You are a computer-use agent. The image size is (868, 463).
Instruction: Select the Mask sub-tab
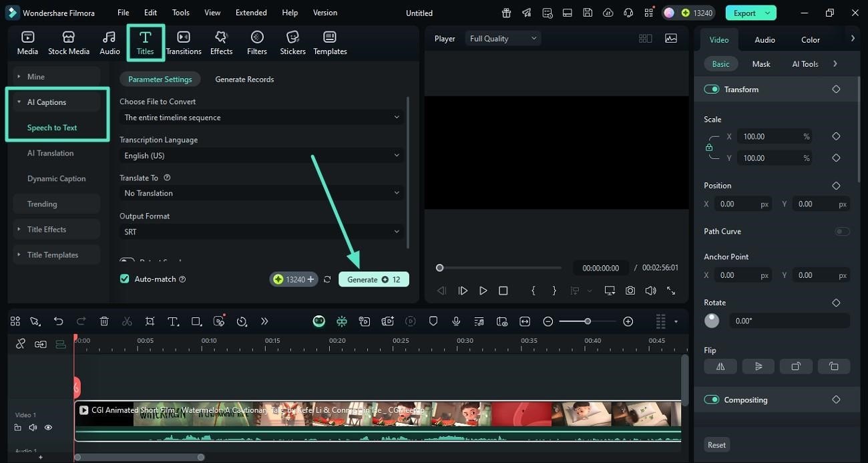[x=761, y=64]
